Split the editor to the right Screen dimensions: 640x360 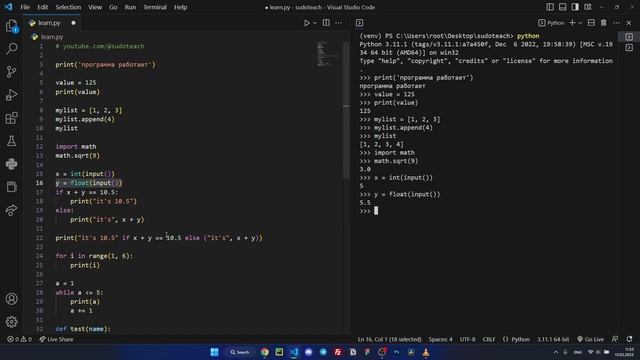[326, 23]
